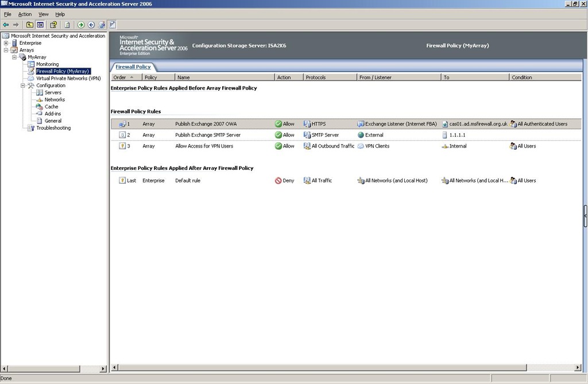The height and width of the screenshot is (384, 588).
Task: Open Virtual Private Networks (VPN) node
Action: point(68,79)
